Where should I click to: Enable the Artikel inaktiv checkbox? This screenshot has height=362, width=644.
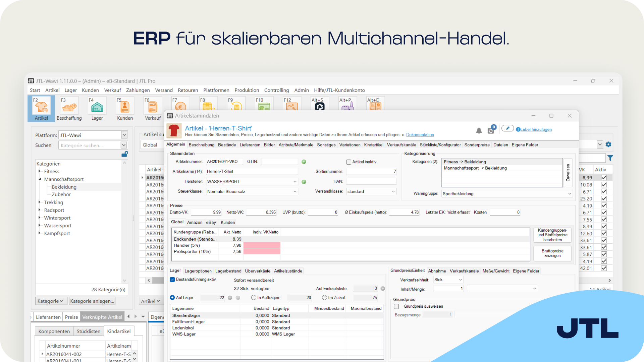pyautogui.click(x=348, y=162)
